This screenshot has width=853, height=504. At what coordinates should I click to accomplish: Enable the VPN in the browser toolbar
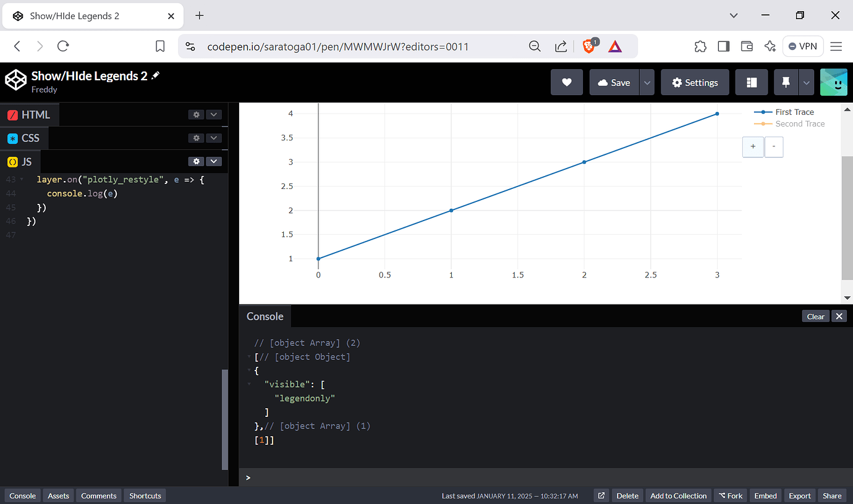(802, 46)
